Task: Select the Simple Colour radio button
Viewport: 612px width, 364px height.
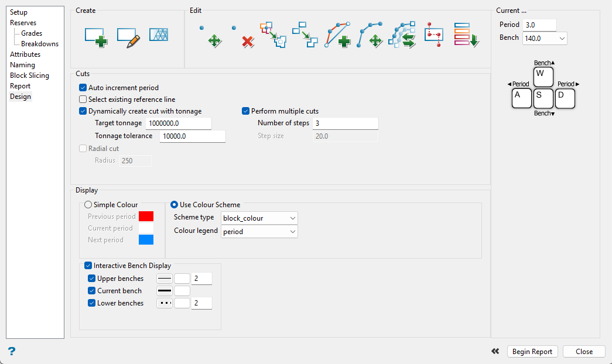Action: click(88, 205)
